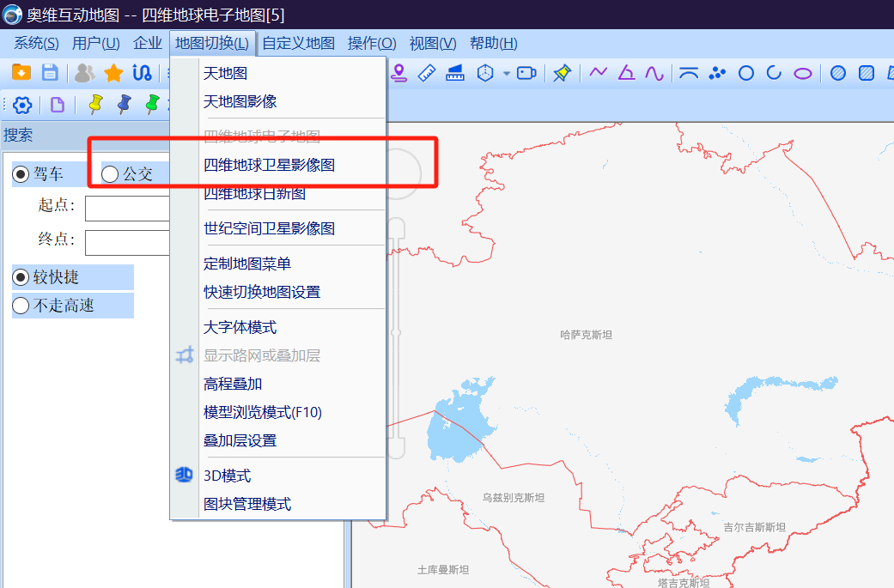Select the distance measurement ruler tool
The width and height of the screenshot is (894, 588).
pos(427,73)
